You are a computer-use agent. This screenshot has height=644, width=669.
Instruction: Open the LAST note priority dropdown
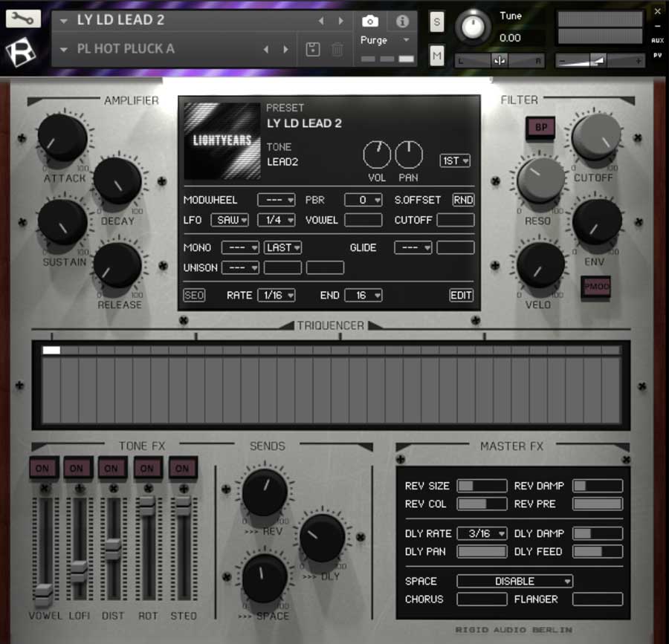(282, 247)
